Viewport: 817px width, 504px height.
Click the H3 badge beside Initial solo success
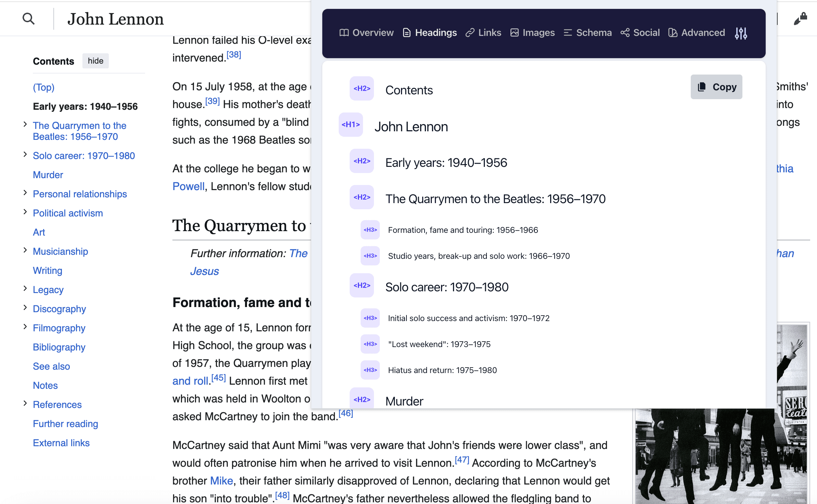click(x=370, y=318)
